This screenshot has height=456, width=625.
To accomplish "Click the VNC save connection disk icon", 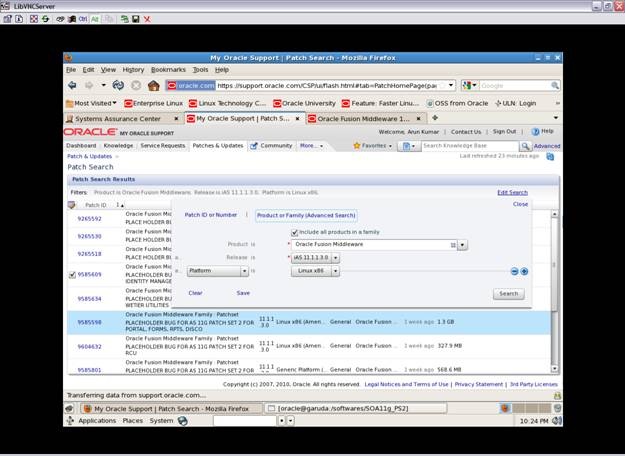I will pyautogui.click(x=136, y=19).
